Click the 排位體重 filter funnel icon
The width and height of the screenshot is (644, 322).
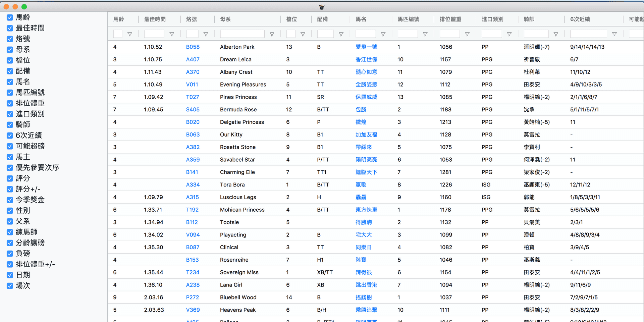click(x=467, y=34)
